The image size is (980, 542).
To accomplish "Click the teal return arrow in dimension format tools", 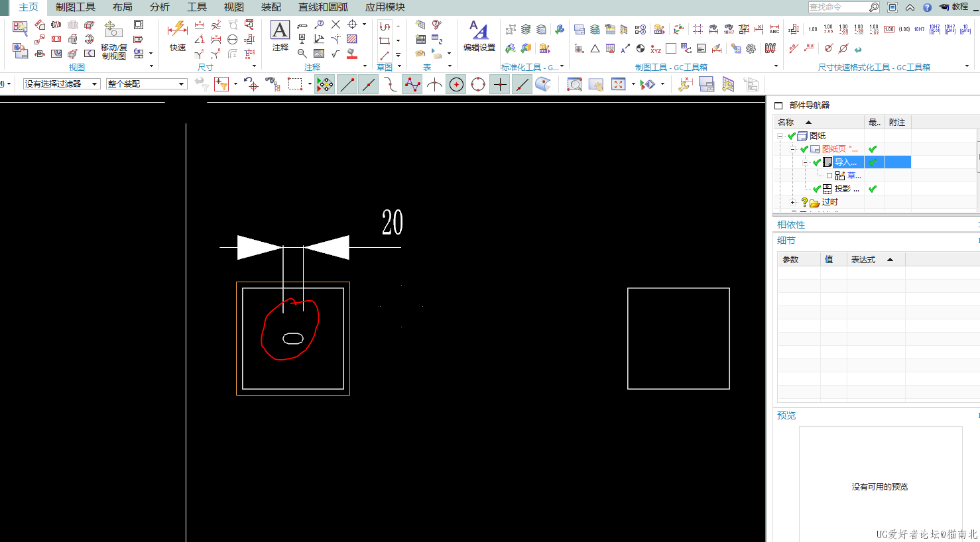I will pos(858,49).
